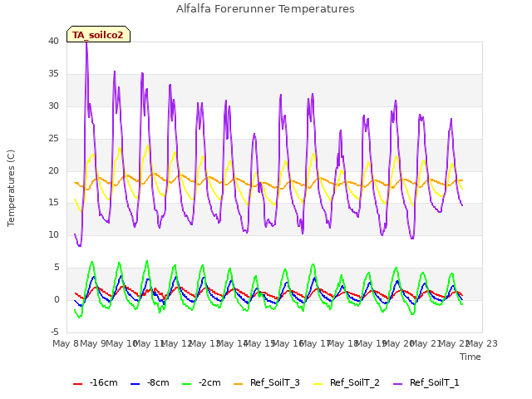Click the chart title Alfalfa Forerunner Temperatures
The image size is (532, 399).
click(x=265, y=9)
